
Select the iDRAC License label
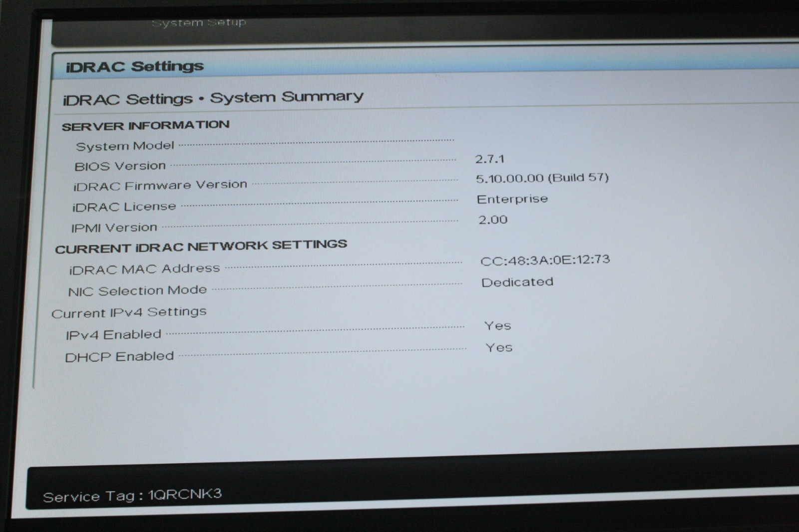(124, 207)
